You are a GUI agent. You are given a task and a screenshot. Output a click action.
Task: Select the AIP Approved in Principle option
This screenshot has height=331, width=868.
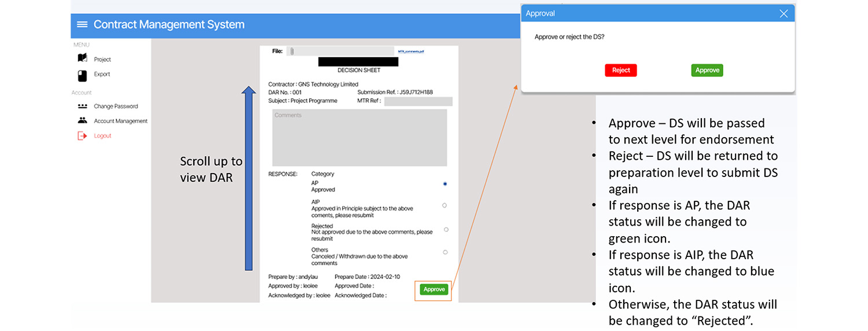tap(444, 205)
